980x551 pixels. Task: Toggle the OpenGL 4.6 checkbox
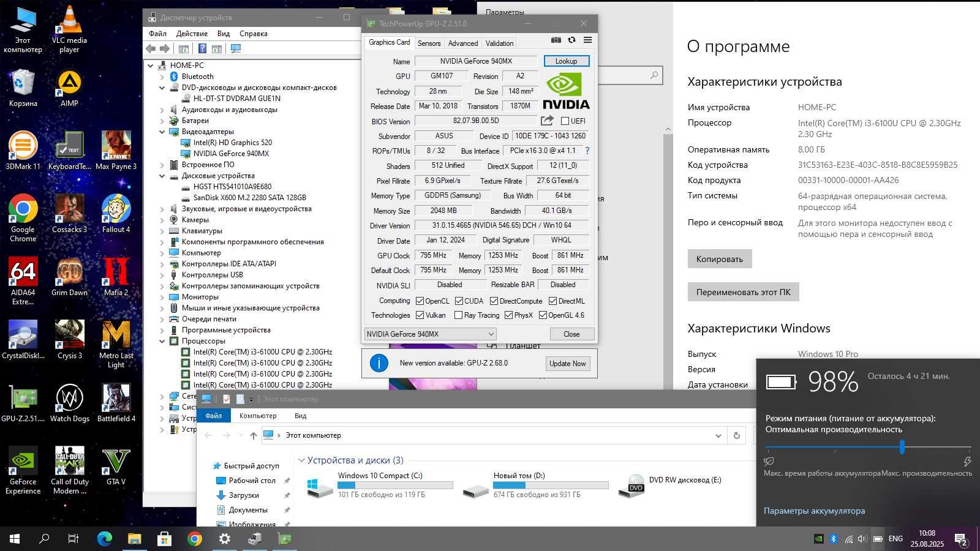coord(543,315)
